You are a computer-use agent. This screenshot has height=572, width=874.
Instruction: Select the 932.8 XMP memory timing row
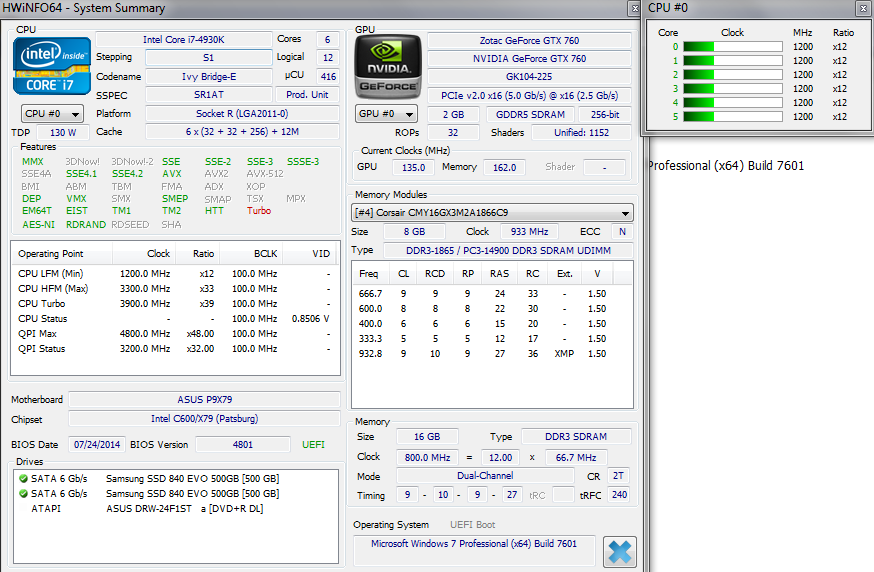[492, 353]
